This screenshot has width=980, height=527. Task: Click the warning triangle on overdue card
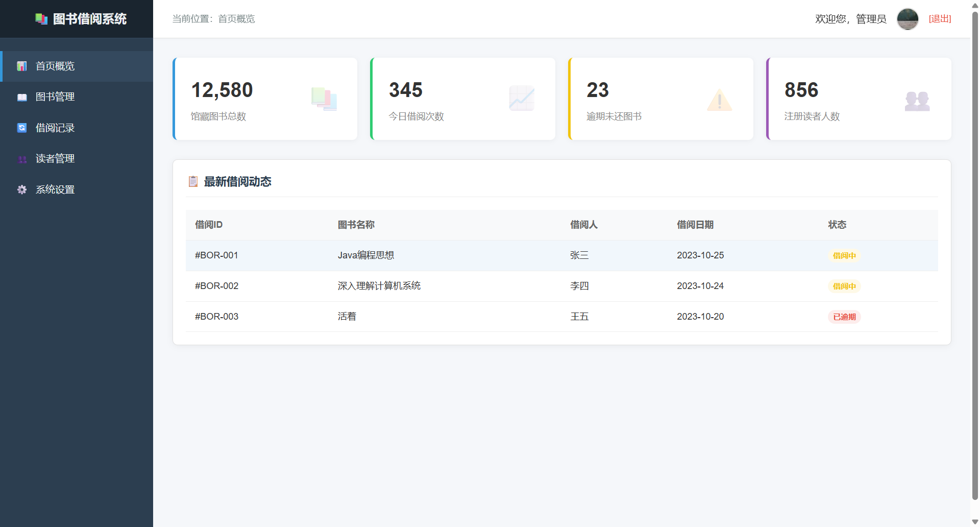[x=719, y=100]
